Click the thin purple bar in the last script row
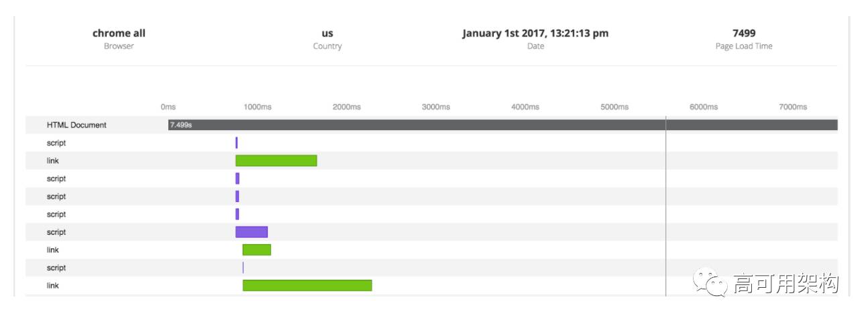This screenshot has height=322, width=868. pos(243,268)
